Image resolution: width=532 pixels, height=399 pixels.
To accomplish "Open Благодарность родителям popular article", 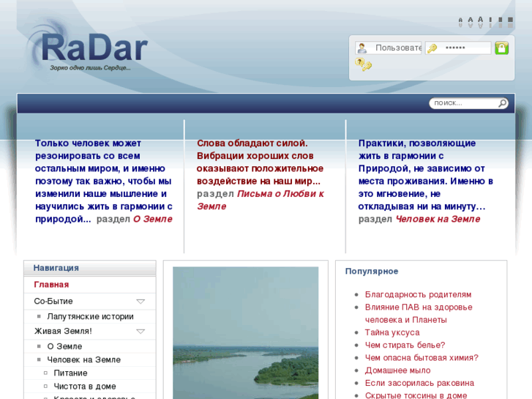I will click(418, 294).
